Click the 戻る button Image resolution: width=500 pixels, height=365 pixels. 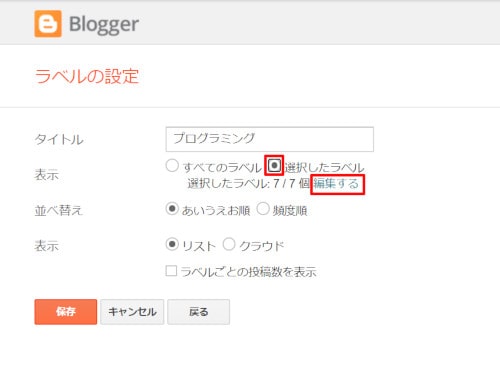pos(199,312)
